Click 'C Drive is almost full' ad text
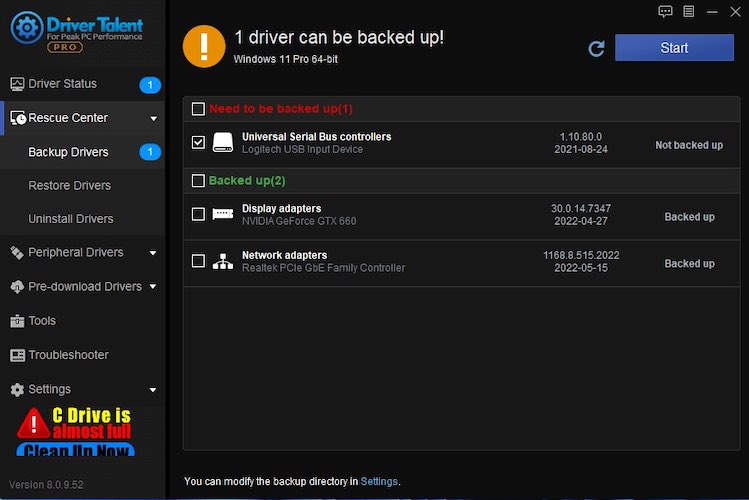Viewport: 749px width, 500px height. click(91, 423)
